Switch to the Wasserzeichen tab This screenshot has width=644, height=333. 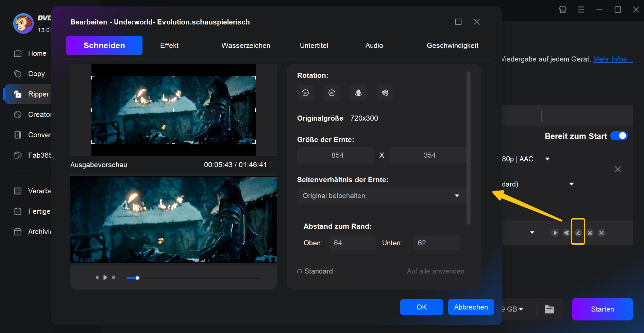coord(246,46)
